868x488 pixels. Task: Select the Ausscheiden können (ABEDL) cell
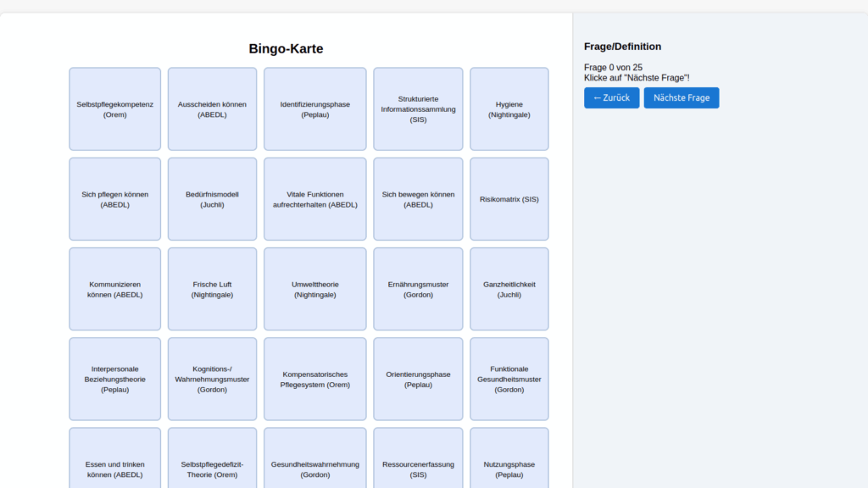[x=212, y=109]
